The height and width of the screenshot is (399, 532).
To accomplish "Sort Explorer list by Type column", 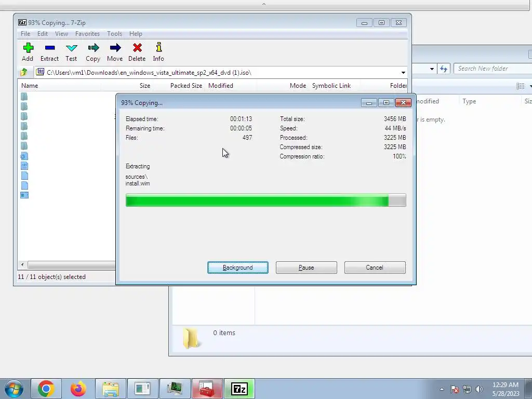I will click(490, 101).
